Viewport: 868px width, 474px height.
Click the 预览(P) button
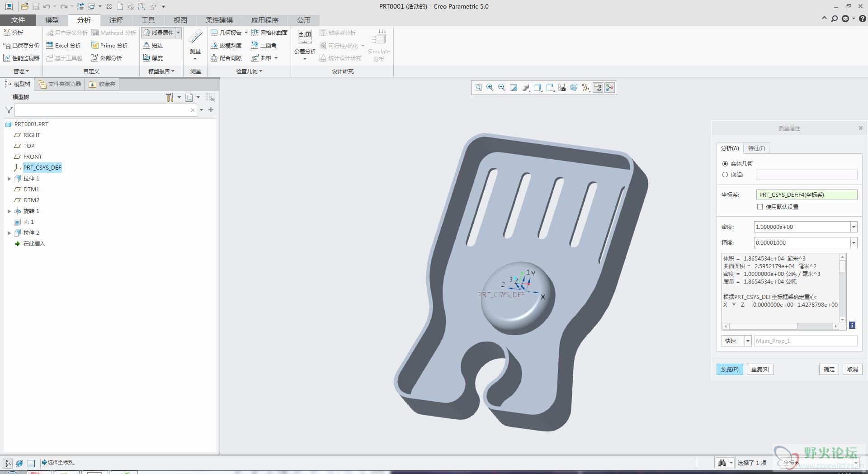click(730, 370)
